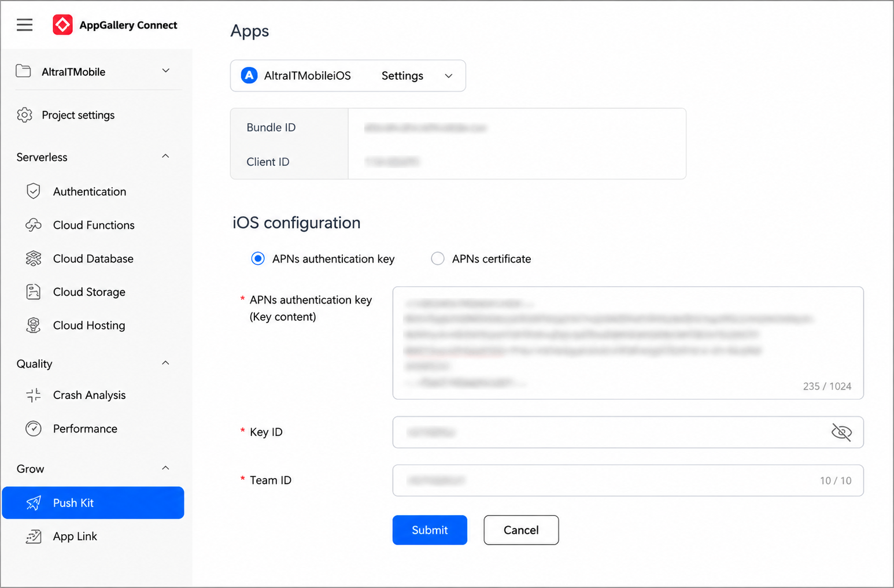Collapse the Serverless section
The image size is (894, 588).
click(165, 156)
